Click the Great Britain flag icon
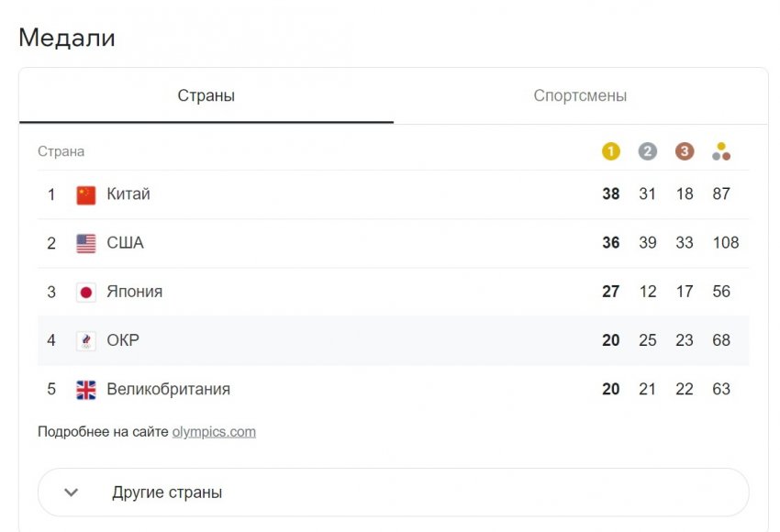Image resolution: width=780 pixels, height=532 pixels. point(87,388)
